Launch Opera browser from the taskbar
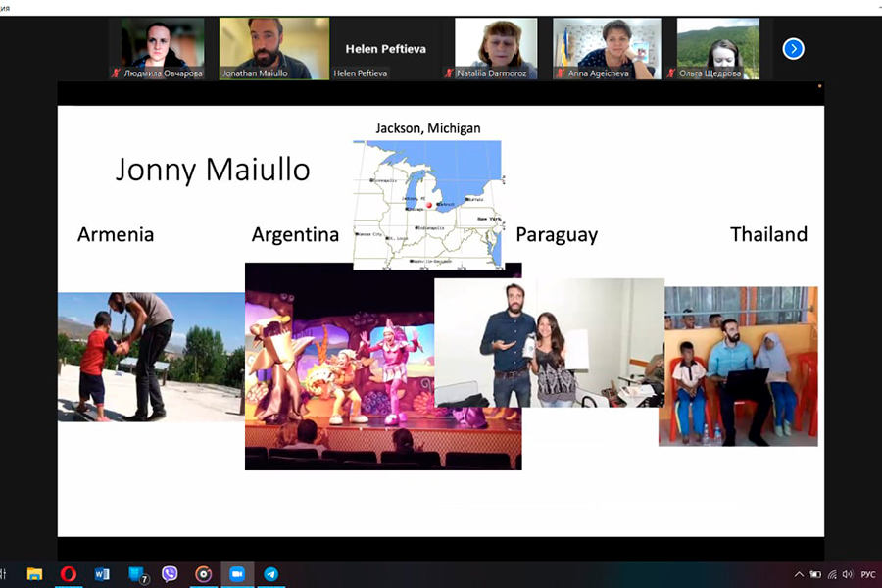 (68, 574)
